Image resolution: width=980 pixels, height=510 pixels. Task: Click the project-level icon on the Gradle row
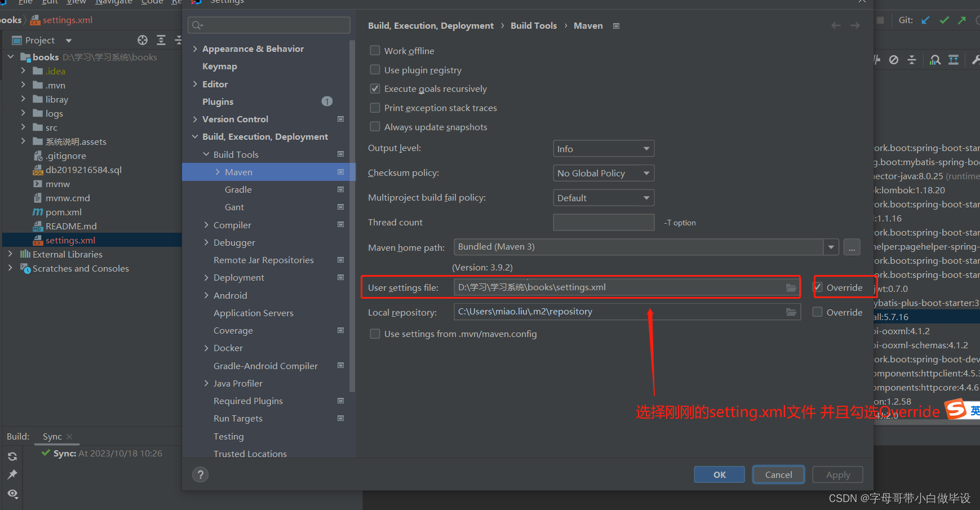[x=340, y=189]
